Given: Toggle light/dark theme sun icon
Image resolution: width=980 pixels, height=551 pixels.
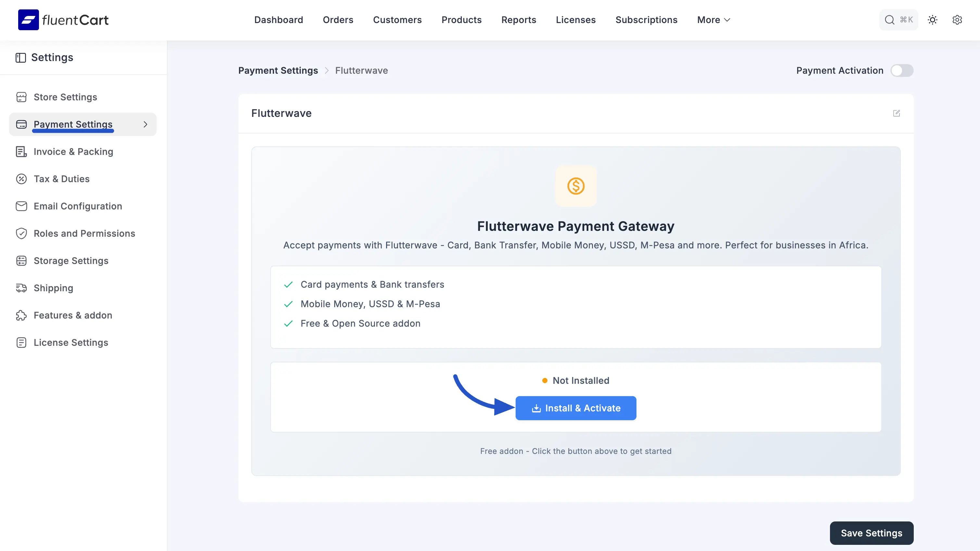Looking at the screenshot, I should click(933, 20).
